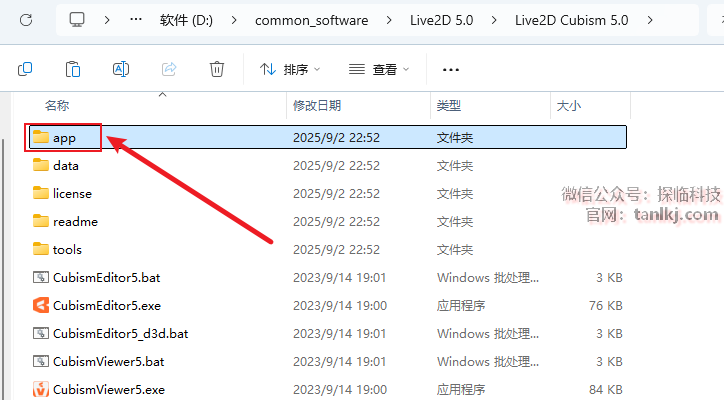The width and height of the screenshot is (724, 400).
Task: Select the data folder name
Action: pyautogui.click(x=66, y=166)
